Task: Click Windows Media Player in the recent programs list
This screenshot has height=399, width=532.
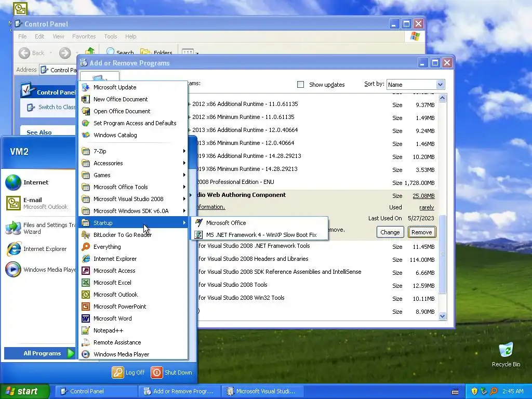Action: [x=39, y=270]
